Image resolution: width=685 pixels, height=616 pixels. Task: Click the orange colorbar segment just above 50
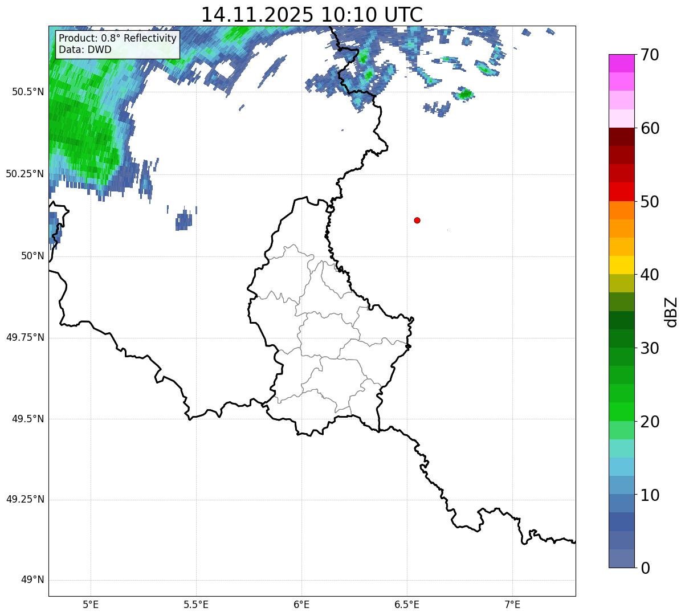621,210
